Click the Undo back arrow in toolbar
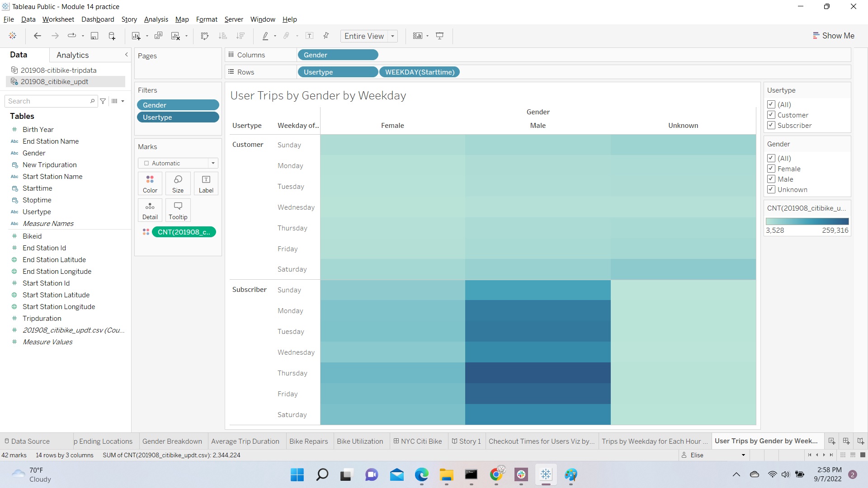 (38, 36)
